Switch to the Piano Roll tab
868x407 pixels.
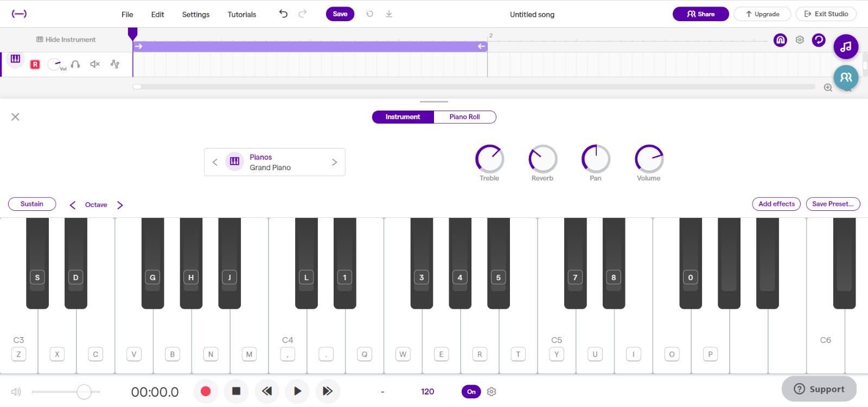tap(465, 117)
